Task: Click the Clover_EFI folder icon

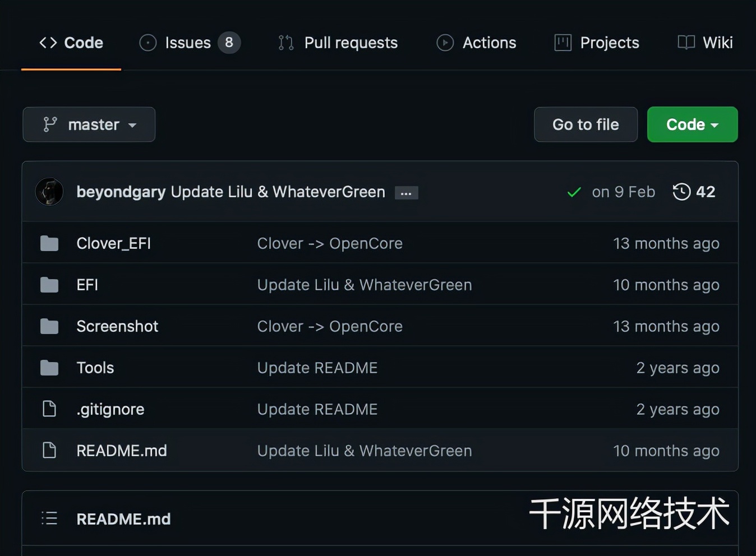Action: [49, 243]
